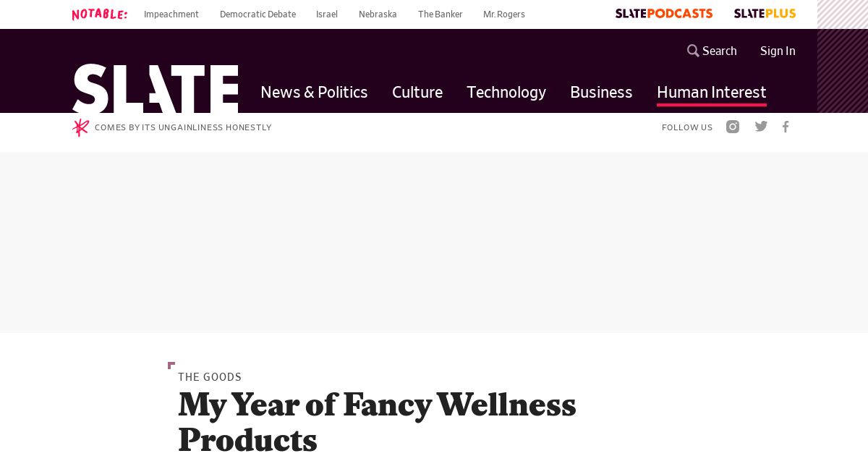868x456 pixels.
Task: Open the Slate Podcasts logo link
Action: pyautogui.click(x=664, y=14)
